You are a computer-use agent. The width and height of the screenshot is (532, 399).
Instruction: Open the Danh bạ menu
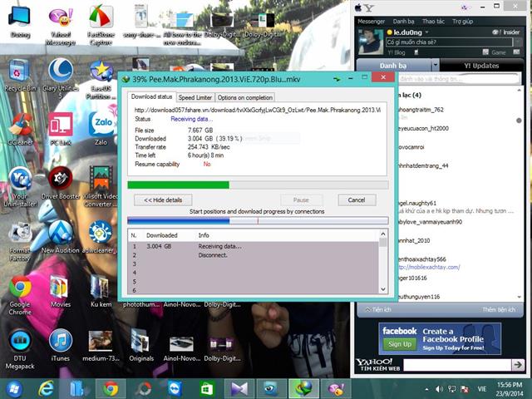404,21
